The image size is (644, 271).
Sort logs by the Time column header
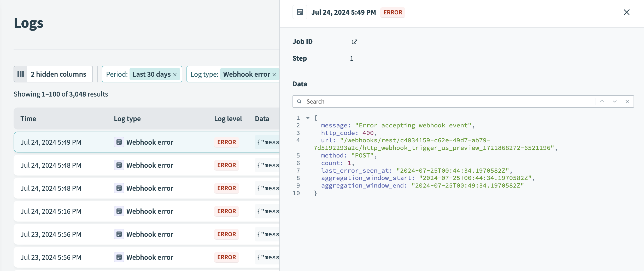[28, 118]
